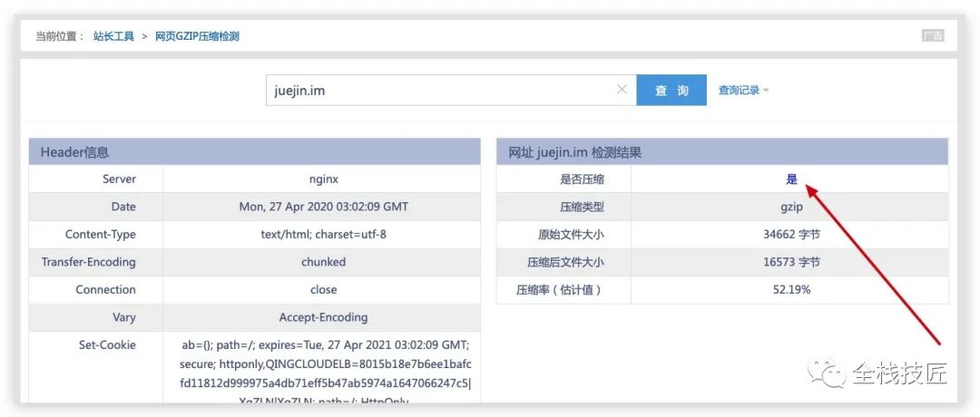Select the 52.19% compression ratio value
The width and height of the screenshot is (980, 417).
pos(791,290)
